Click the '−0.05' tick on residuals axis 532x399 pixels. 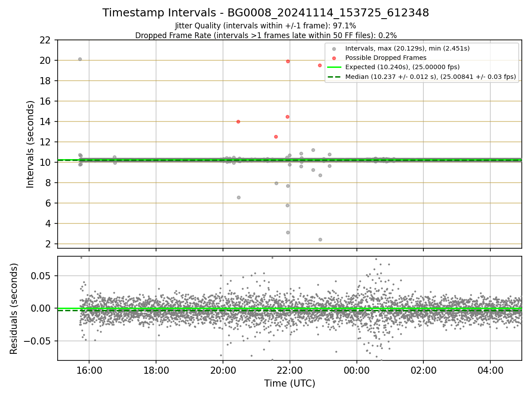point(37,341)
